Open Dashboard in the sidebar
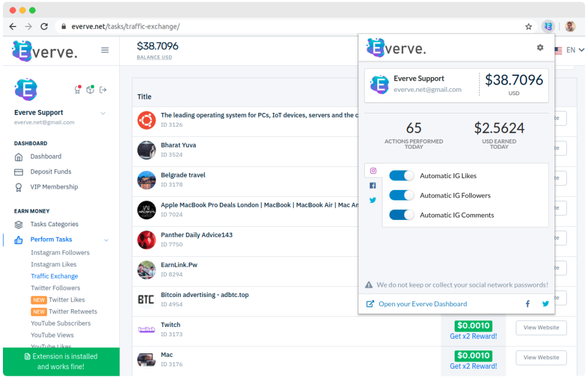 click(x=46, y=156)
